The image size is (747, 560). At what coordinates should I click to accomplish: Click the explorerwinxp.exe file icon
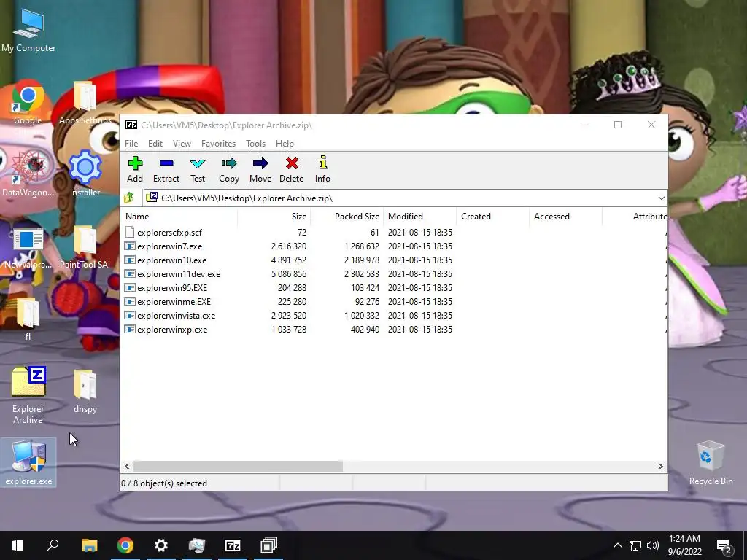click(x=130, y=329)
